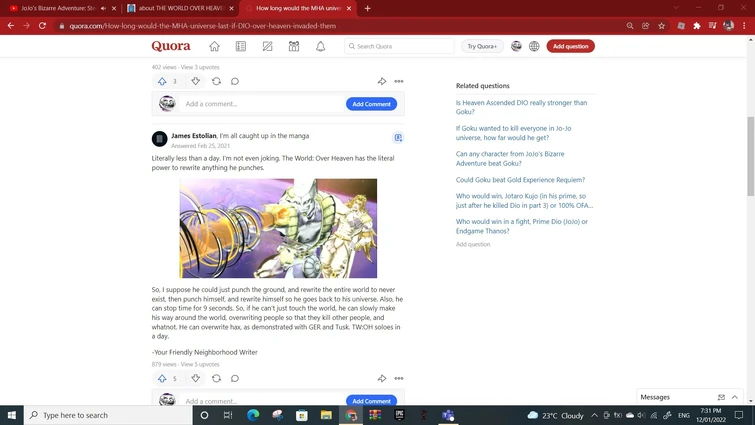Open the profile avatar in Quora header

pos(516,46)
